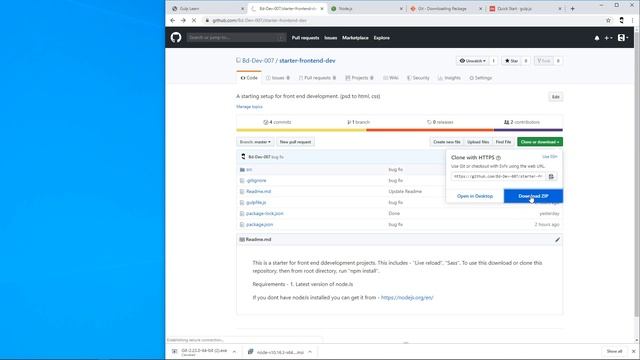Copy the clone URL to clipboard
Screen dimensions: 640x360
pos(551,176)
